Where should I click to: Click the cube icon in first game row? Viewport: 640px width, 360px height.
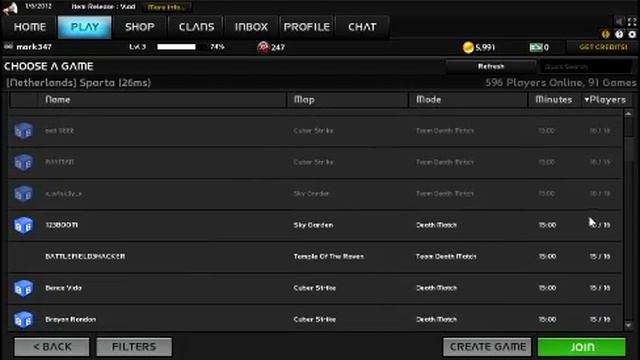(23, 131)
